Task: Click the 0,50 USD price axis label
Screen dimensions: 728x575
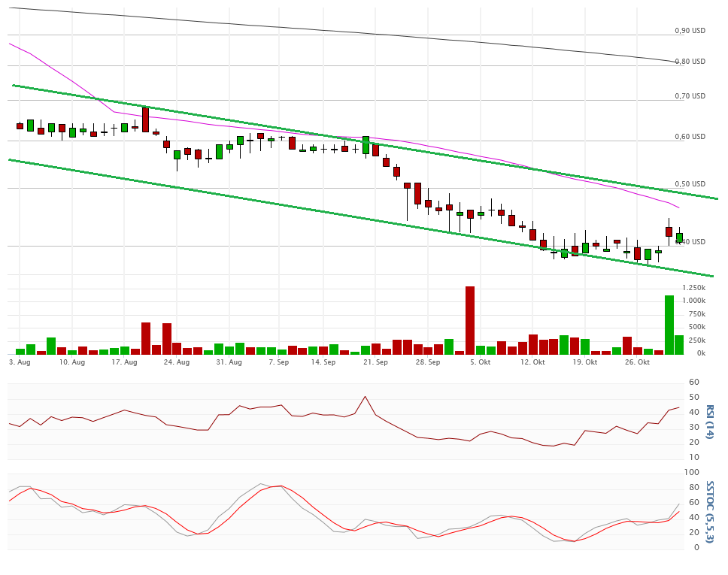Action: click(690, 184)
